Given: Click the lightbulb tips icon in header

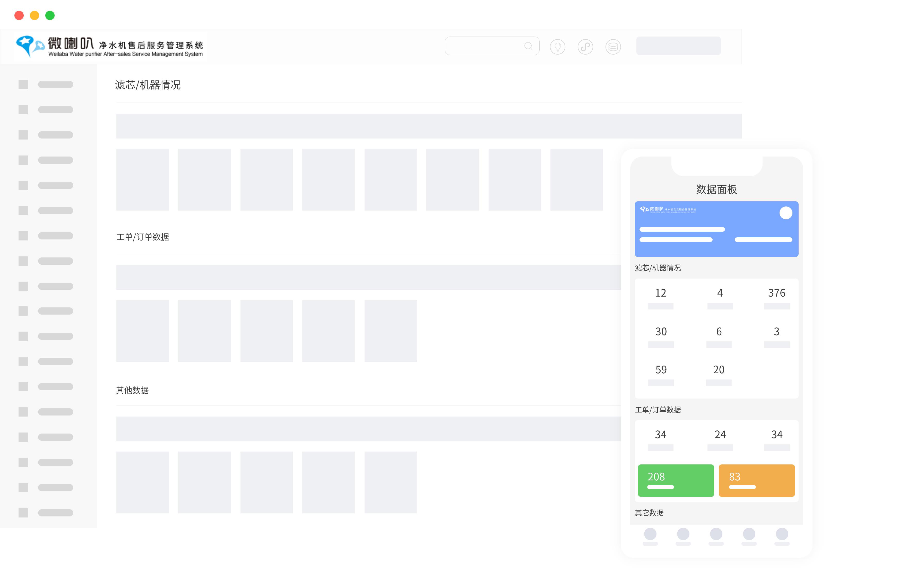Looking at the screenshot, I should tap(557, 47).
